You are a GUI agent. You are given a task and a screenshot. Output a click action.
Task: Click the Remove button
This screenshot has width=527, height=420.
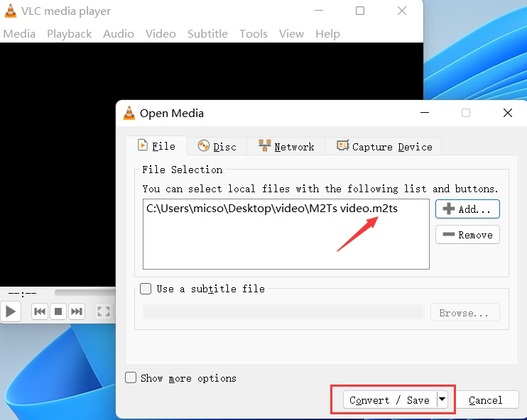[x=467, y=235]
